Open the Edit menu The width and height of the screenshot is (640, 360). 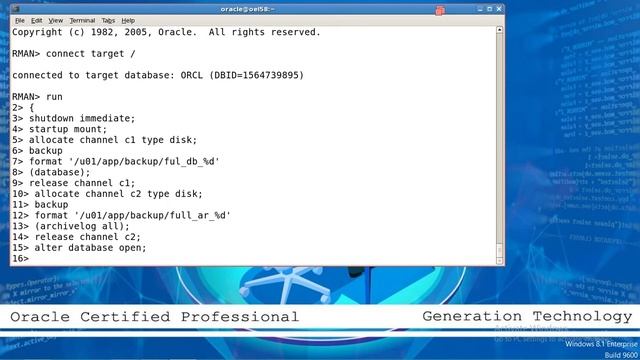pos(36,20)
